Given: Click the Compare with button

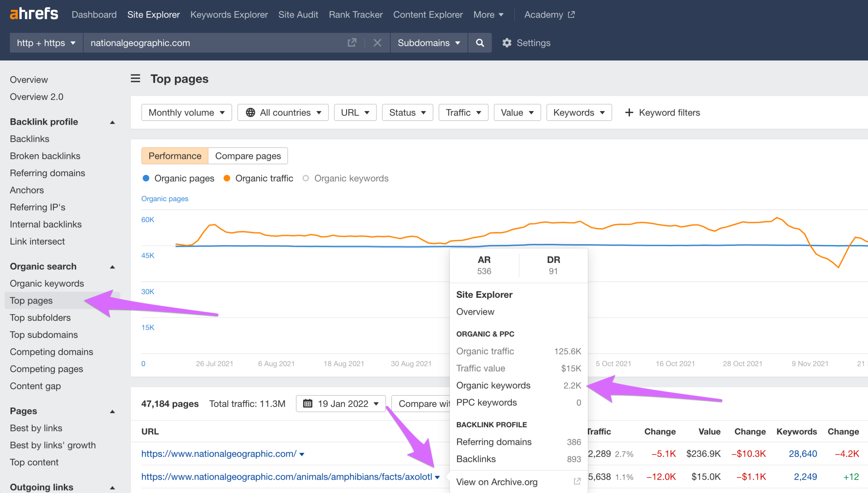Looking at the screenshot, I should [421, 404].
